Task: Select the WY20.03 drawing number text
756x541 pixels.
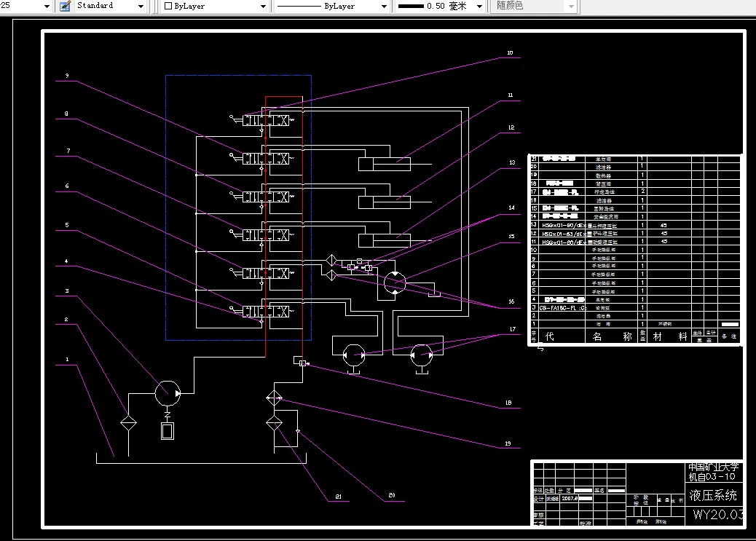Action: coord(718,515)
